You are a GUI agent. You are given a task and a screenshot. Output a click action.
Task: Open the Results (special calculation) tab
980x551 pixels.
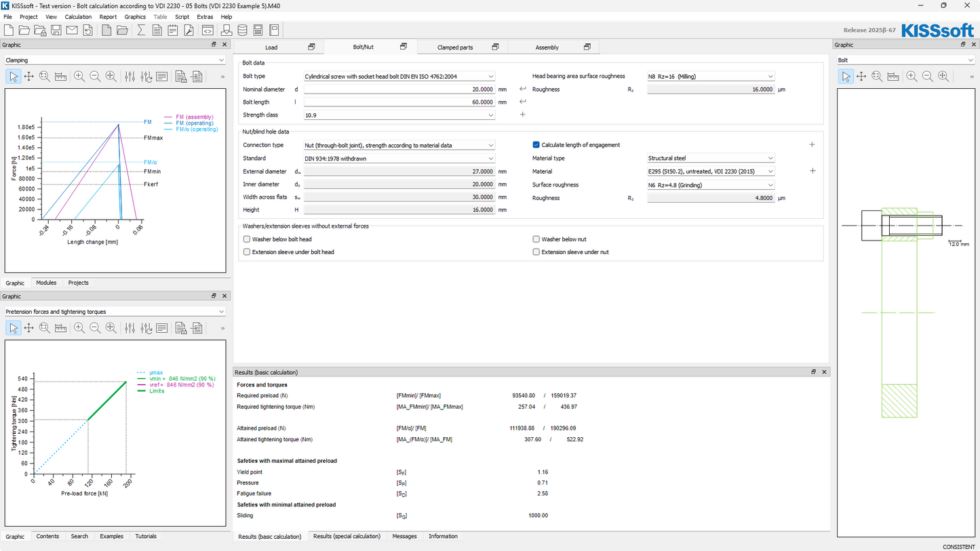point(347,536)
